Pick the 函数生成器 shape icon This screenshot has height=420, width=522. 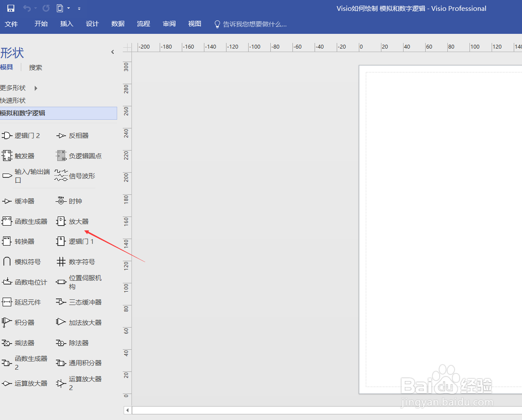(x=7, y=221)
